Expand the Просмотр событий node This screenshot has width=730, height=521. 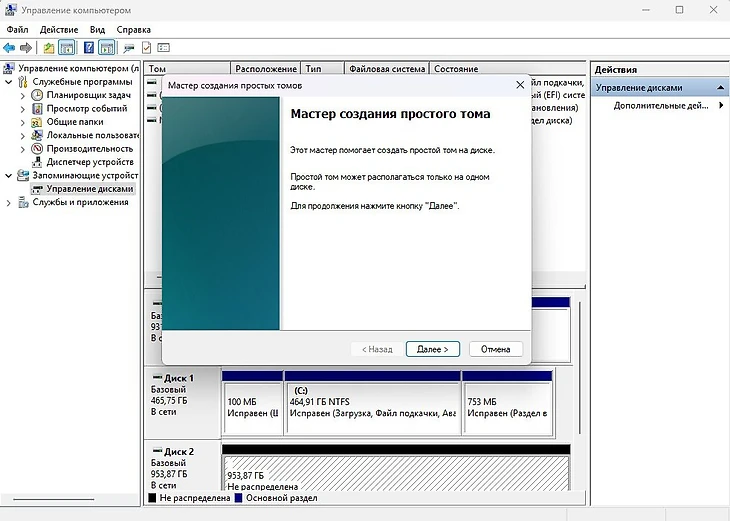point(22,109)
